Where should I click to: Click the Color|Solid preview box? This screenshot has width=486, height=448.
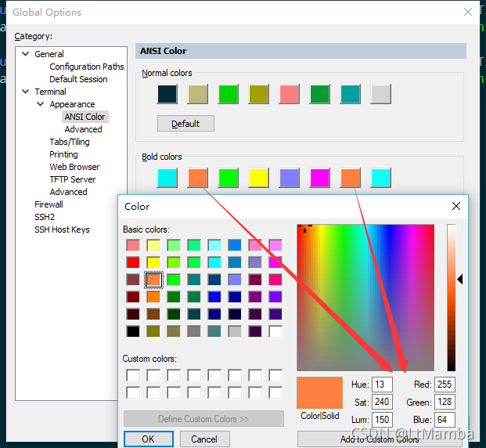point(320,392)
